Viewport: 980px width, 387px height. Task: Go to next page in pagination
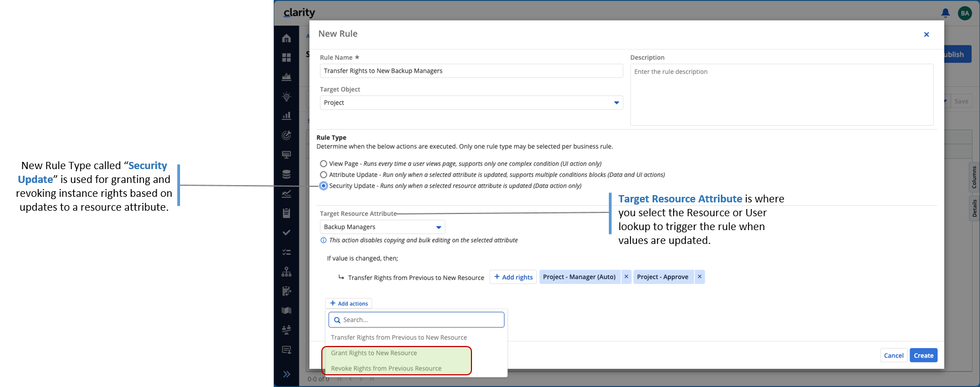point(361,379)
